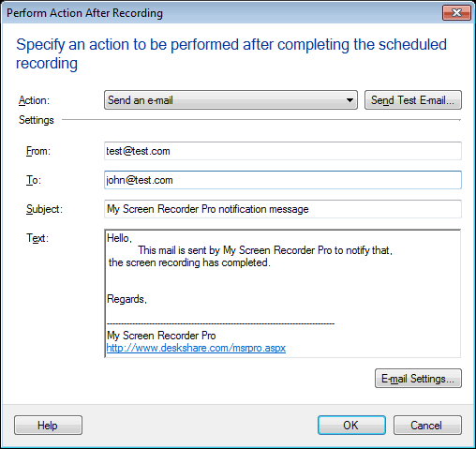This screenshot has height=449, width=476.
Task: Click the Send Test E-mail button
Action: (413, 100)
